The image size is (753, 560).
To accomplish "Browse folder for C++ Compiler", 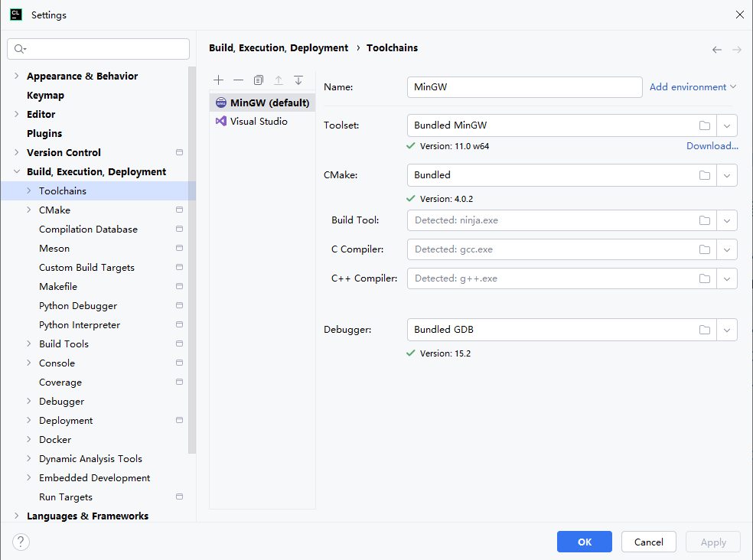I will [x=705, y=278].
